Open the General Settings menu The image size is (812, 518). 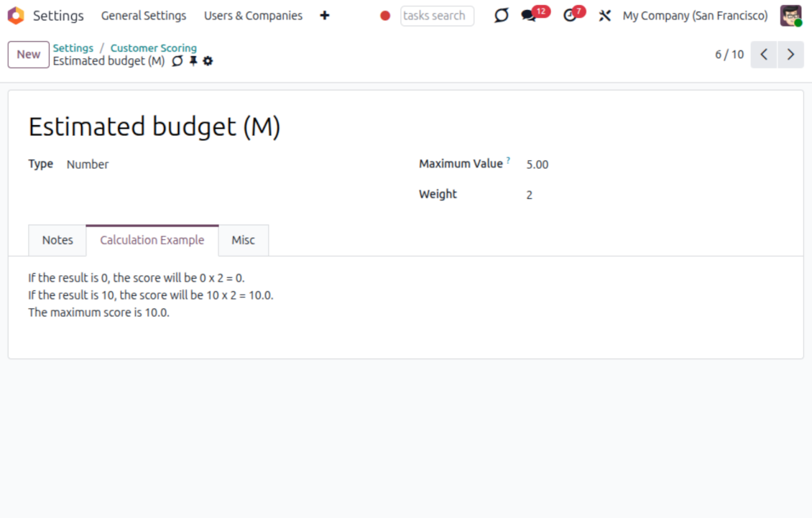144,16
